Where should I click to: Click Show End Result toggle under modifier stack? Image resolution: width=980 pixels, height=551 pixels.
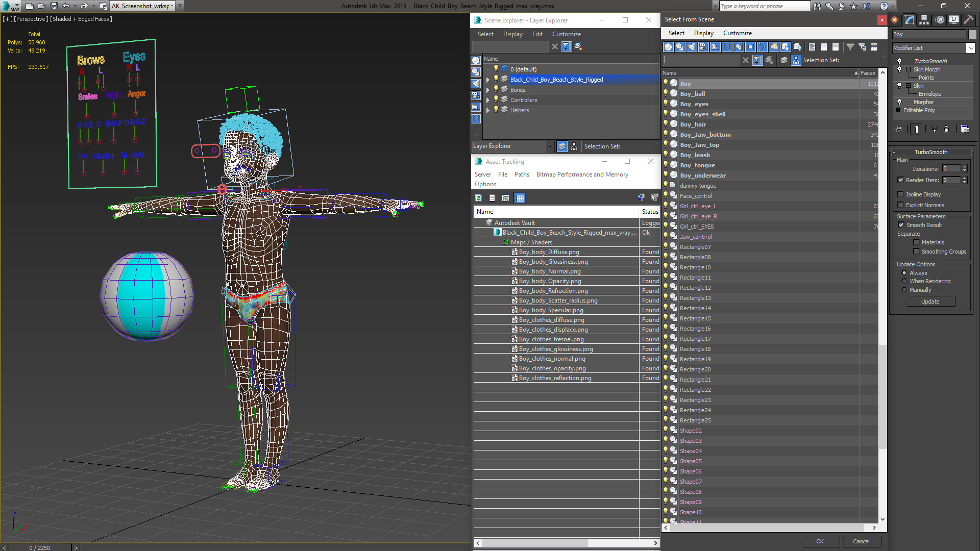click(x=917, y=129)
